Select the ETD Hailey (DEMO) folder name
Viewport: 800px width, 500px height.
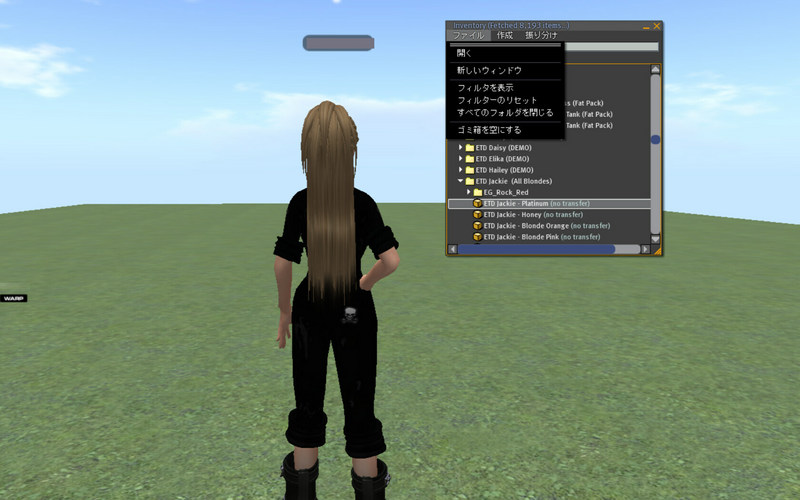coord(505,170)
